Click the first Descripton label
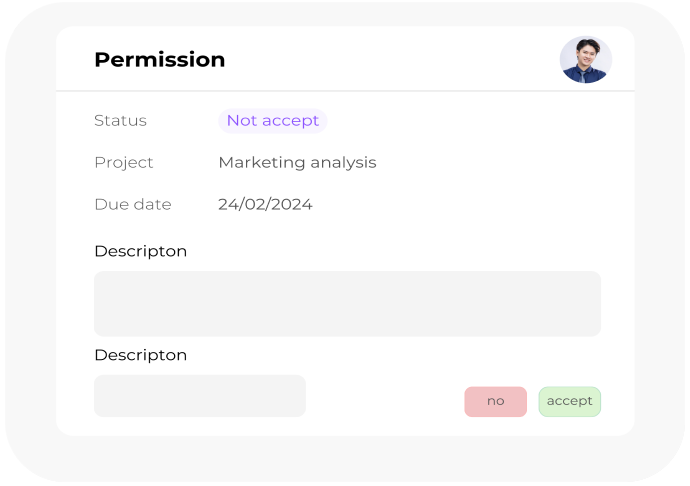This screenshot has width=690, height=486. [140, 251]
